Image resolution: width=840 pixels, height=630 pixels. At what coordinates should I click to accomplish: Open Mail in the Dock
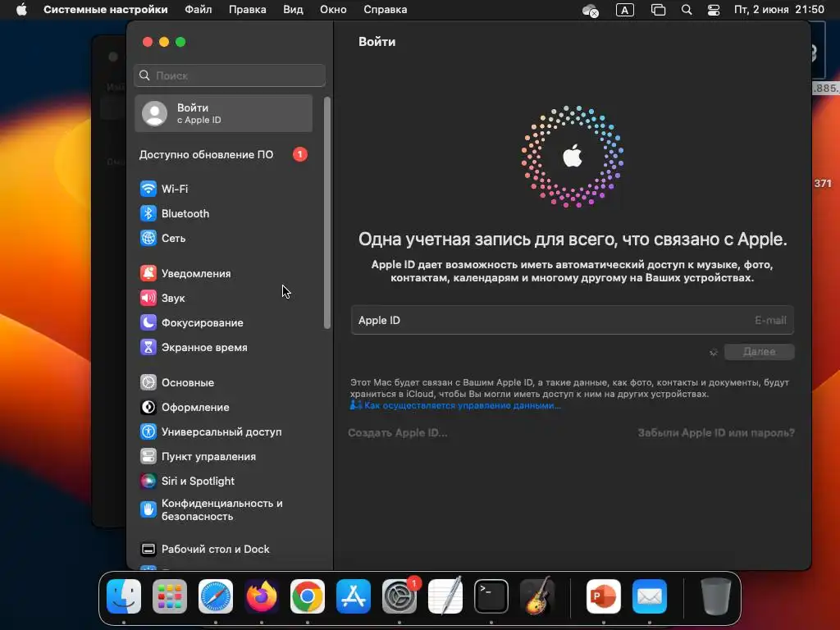coord(650,596)
